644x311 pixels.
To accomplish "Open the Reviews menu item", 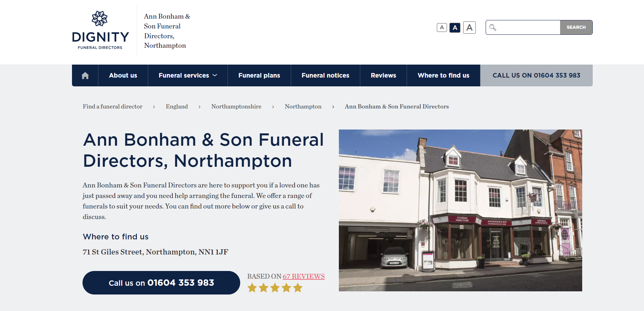I will (383, 75).
